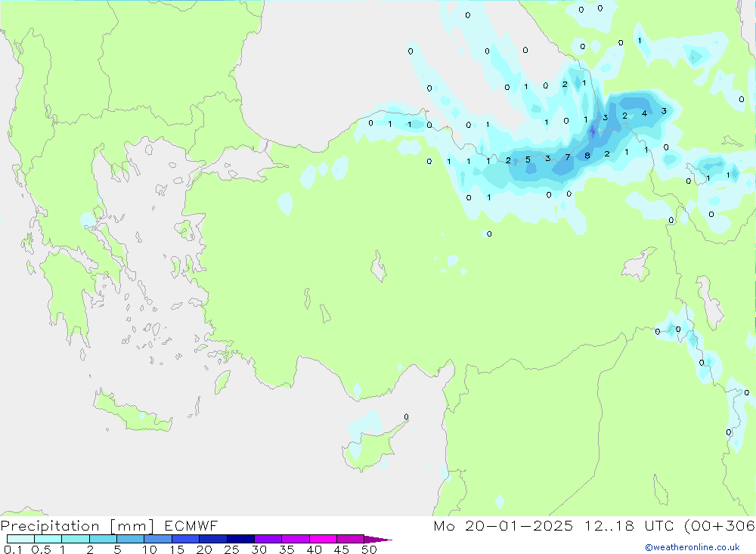Choose the 30–35 mm purple legend swatch

coord(268,539)
